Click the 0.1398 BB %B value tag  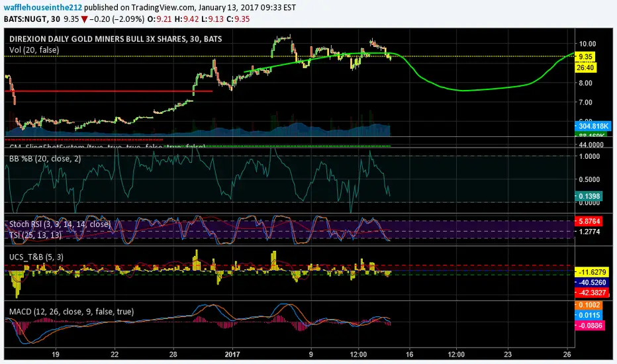coord(589,196)
